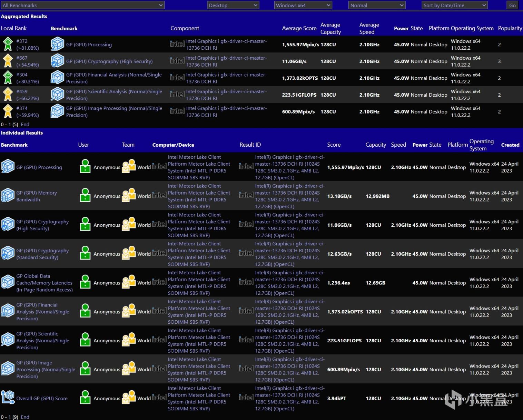Click individual Cryptography (High Security) benchmark icon

click(8, 225)
